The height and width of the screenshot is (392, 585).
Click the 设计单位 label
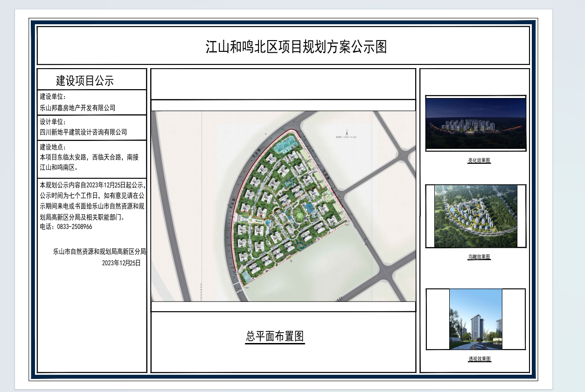[53, 121]
